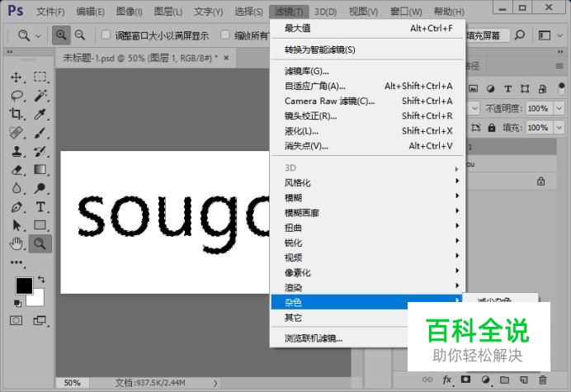Select the Rectangle shape tool
This screenshot has height=392, width=571.
click(x=40, y=225)
